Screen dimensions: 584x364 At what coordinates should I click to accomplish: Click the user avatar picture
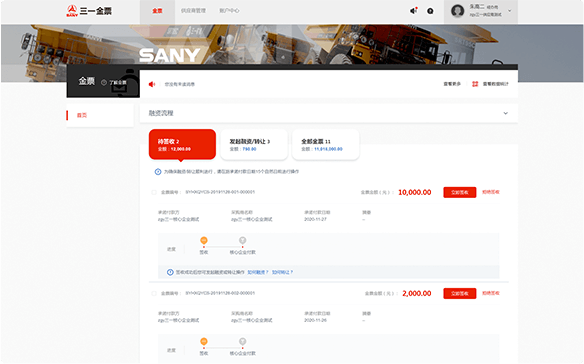click(x=457, y=11)
